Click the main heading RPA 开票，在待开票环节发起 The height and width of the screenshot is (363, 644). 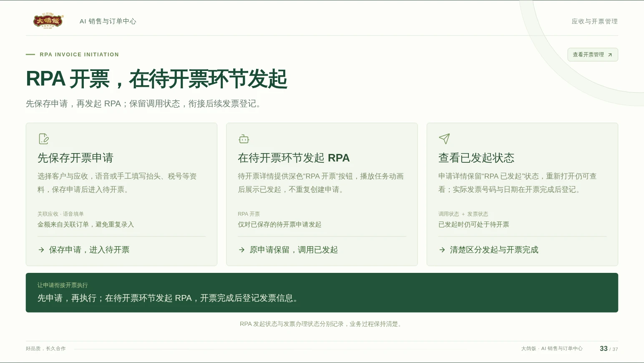tap(156, 79)
